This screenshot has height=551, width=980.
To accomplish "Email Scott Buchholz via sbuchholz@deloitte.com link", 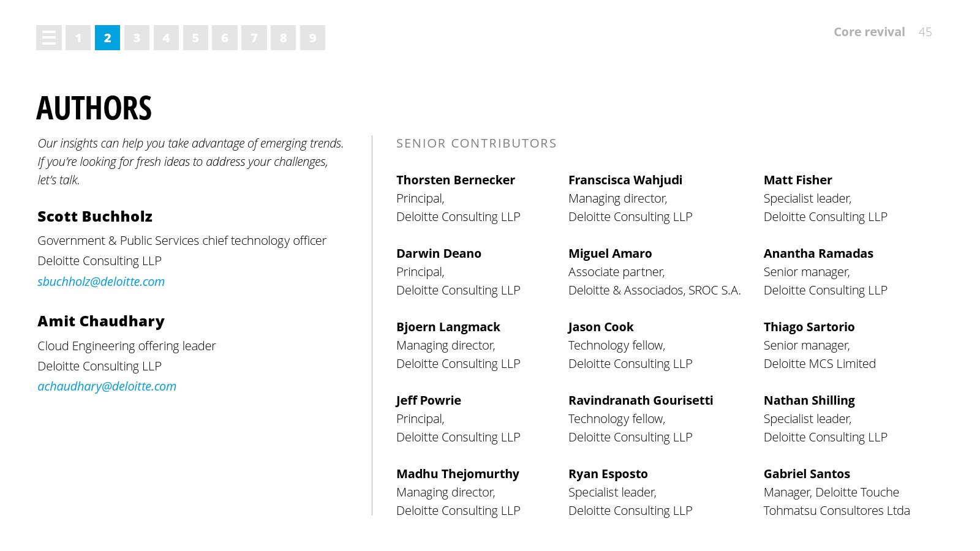I will 101,282.
